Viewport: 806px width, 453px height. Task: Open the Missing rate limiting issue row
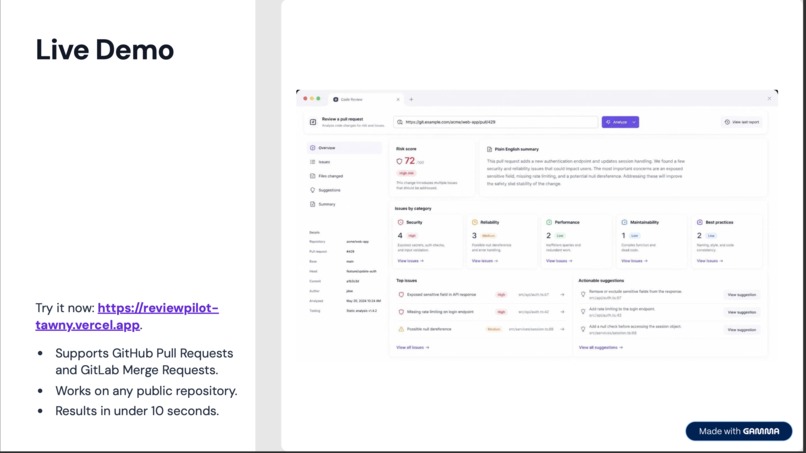click(481, 312)
